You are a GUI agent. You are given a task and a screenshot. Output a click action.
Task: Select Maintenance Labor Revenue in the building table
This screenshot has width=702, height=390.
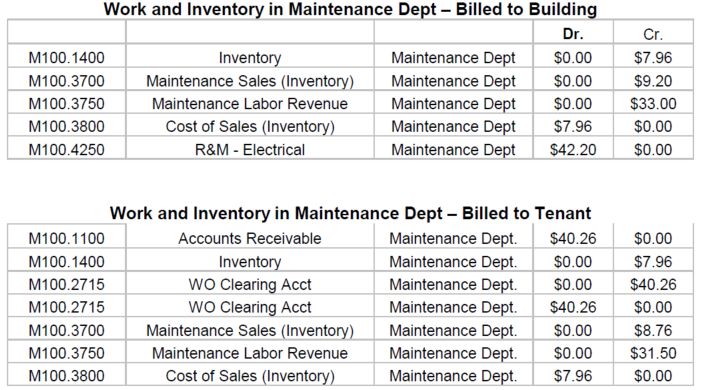(250, 104)
